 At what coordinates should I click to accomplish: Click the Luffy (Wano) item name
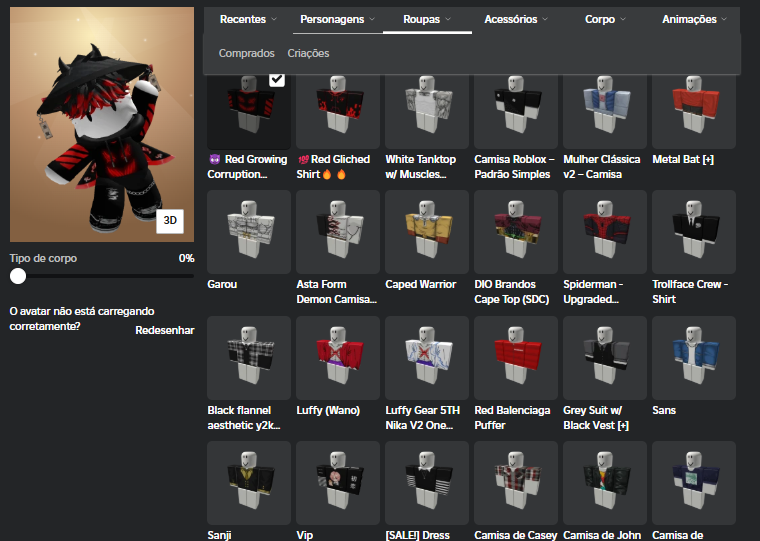(328, 411)
